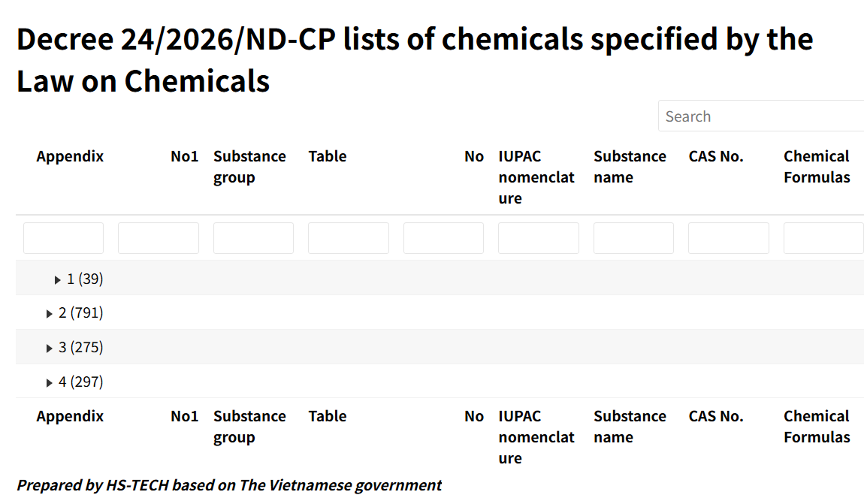
Task: Focus the Substance group filter field
Action: coord(253,238)
